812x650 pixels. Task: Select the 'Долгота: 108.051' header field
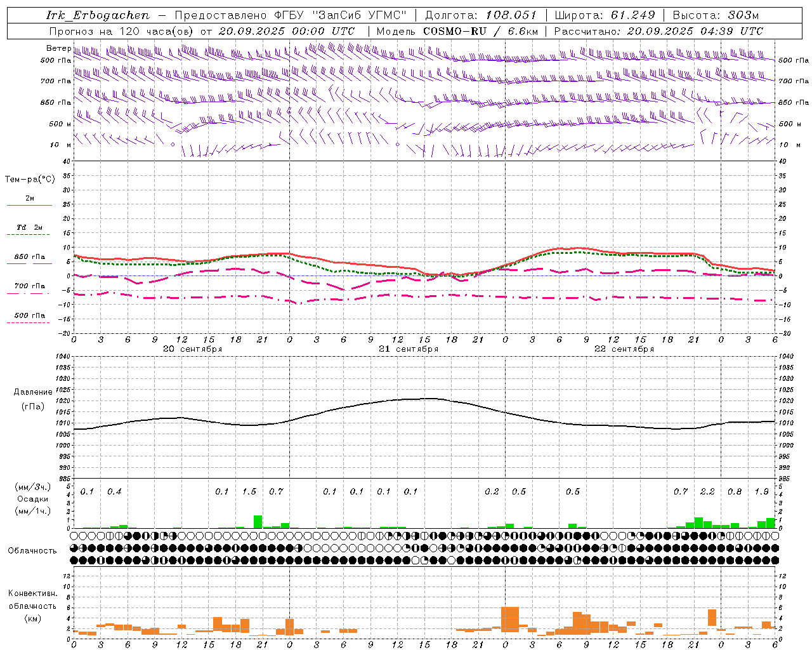pyautogui.click(x=481, y=15)
